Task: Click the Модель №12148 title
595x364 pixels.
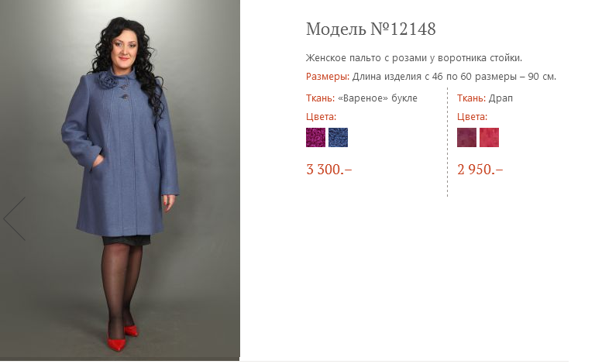Action: coord(371,29)
